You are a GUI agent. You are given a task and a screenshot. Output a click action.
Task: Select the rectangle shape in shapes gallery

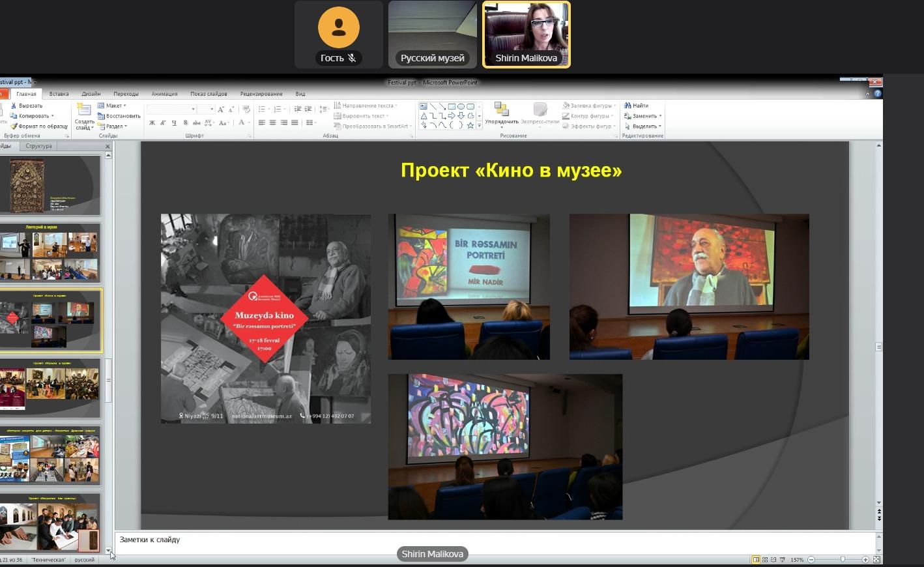click(452, 106)
